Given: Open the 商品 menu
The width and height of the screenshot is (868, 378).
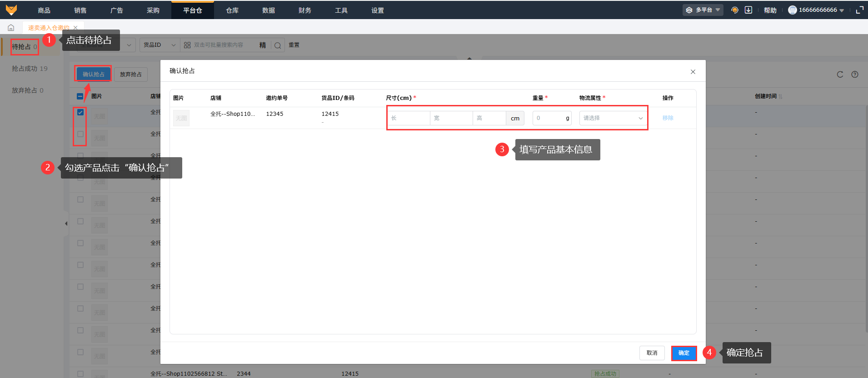Looking at the screenshot, I should (x=44, y=10).
